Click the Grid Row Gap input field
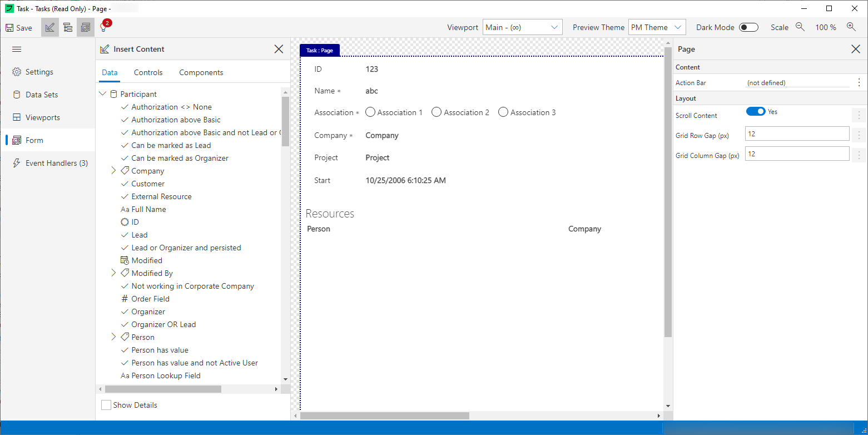The width and height of the screenshot is (868, 435). [797, 134]
